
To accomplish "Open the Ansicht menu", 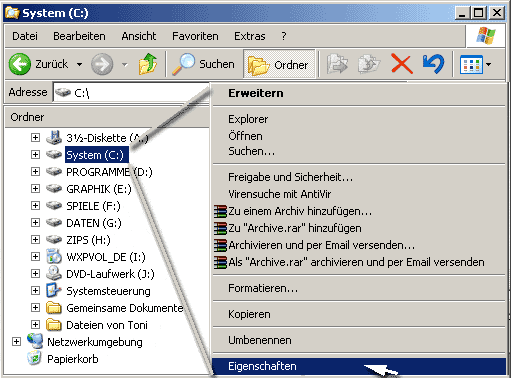I will pos(139,36).
